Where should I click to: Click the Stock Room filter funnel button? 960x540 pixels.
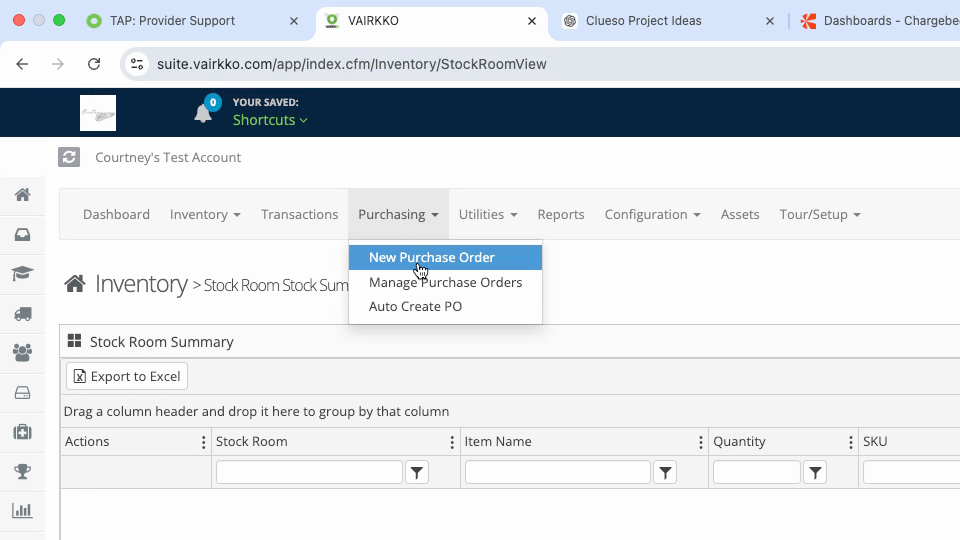tap(417, 472)
